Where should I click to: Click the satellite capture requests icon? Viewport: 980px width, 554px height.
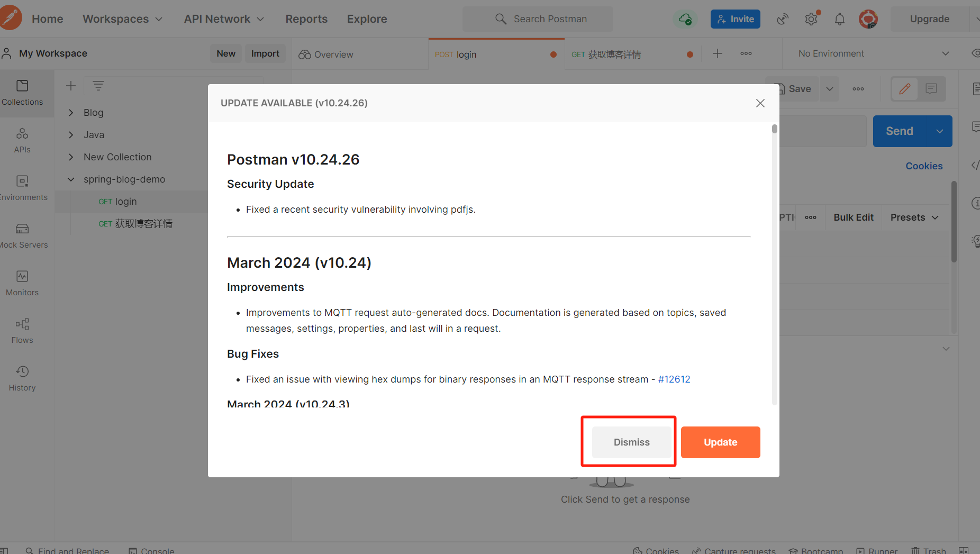coord(782,19)
